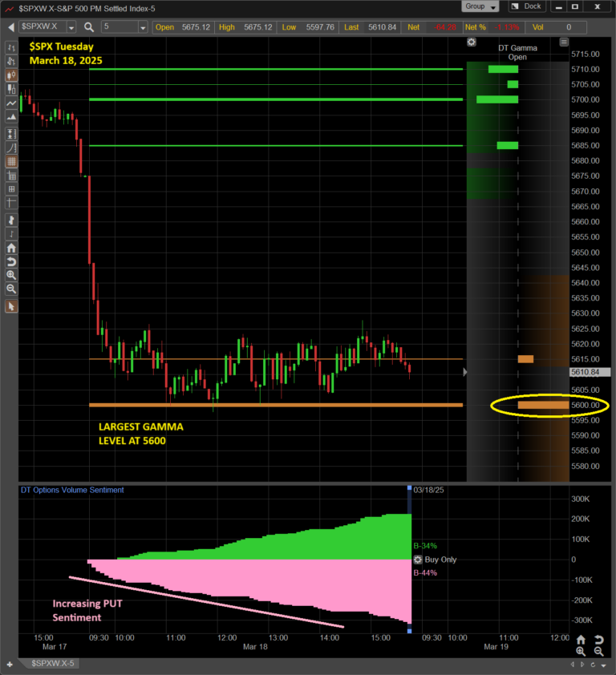Toggle the candlestick chart style button
This screenshot has height=675, width=616.
(x=11, y=75)
